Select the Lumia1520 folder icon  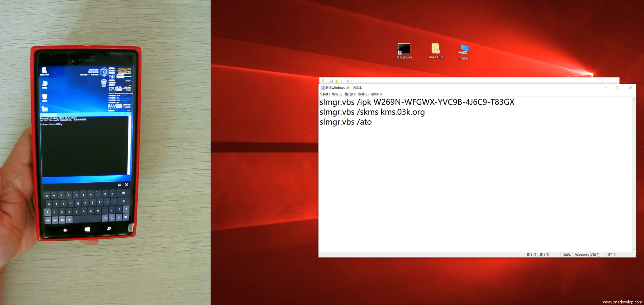pyautogui.click(x=436, y=48)
